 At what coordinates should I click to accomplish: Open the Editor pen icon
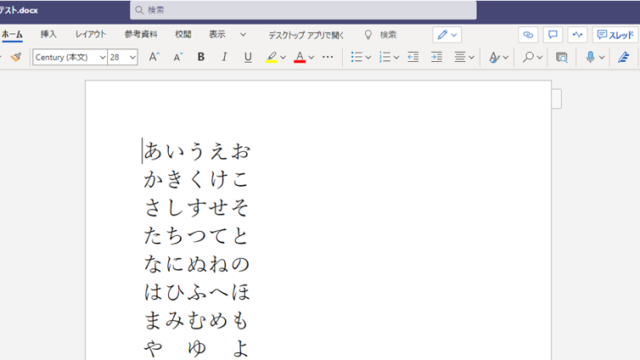click(623, 57)
